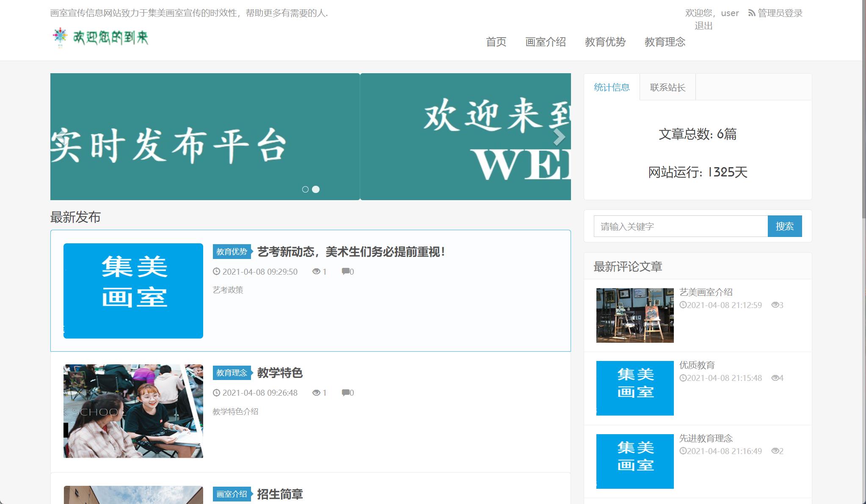Open the 首页 navigation item
This screenshot has height=504, width=866.
pyautogui.click(x=496, y=42)
